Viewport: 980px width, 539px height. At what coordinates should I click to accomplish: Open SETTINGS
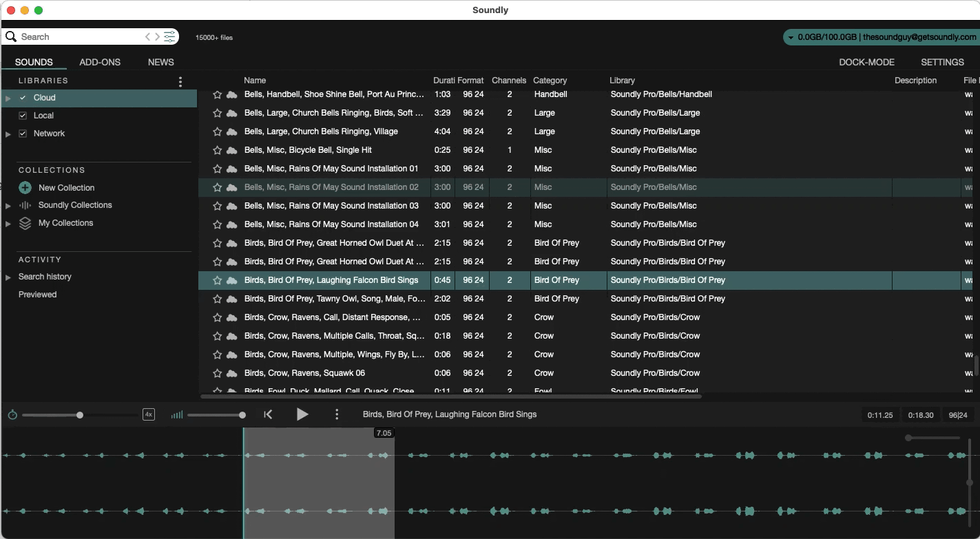[942, 62]
